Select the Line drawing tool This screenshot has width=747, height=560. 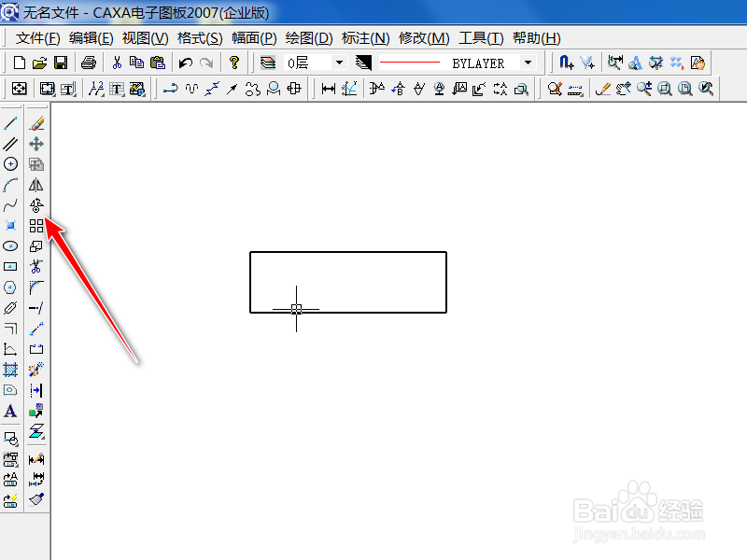10,123
